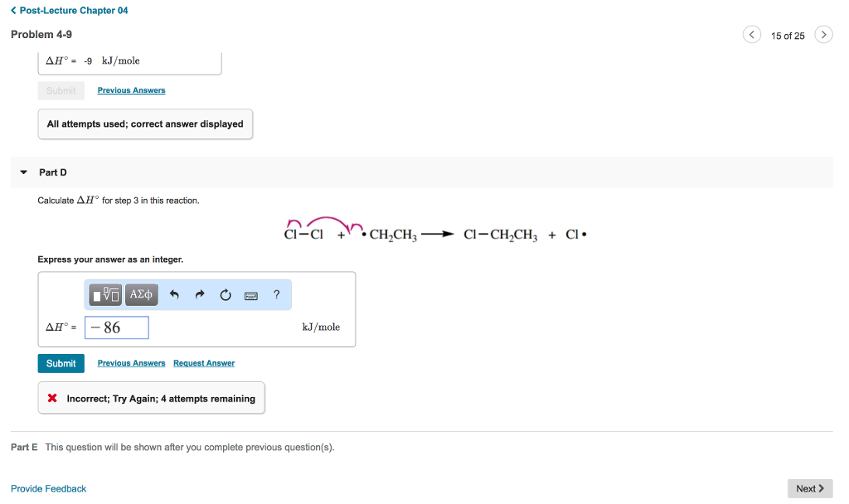Image resolution: width=849 pixels, height=504 pixels.
Task: Open the help question mark
Action: [x=276, y=294]
